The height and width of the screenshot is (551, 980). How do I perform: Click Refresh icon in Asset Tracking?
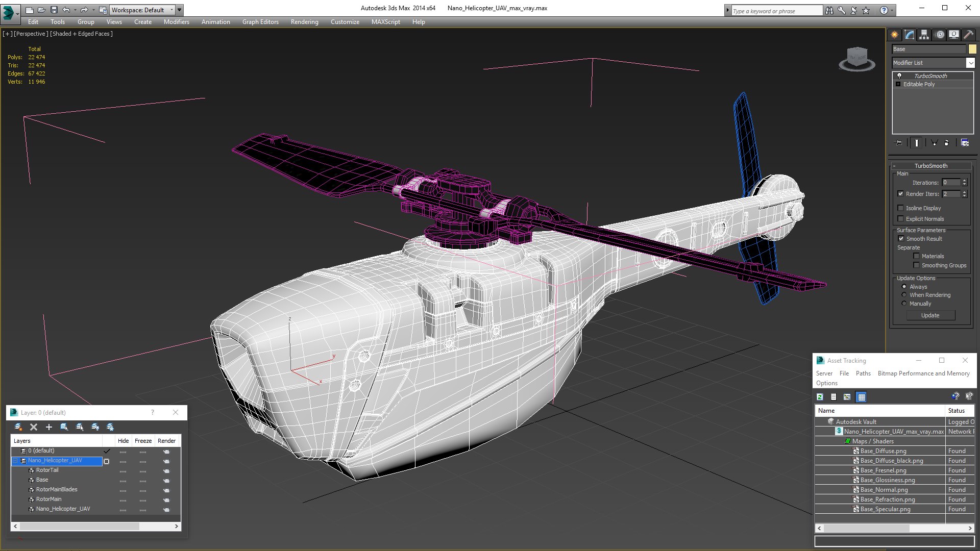click(820, 397)
